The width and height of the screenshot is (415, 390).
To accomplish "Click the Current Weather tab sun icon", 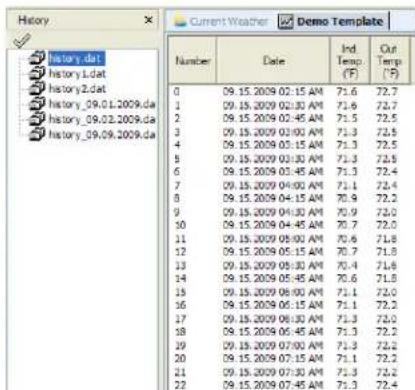I will (180, 22).
